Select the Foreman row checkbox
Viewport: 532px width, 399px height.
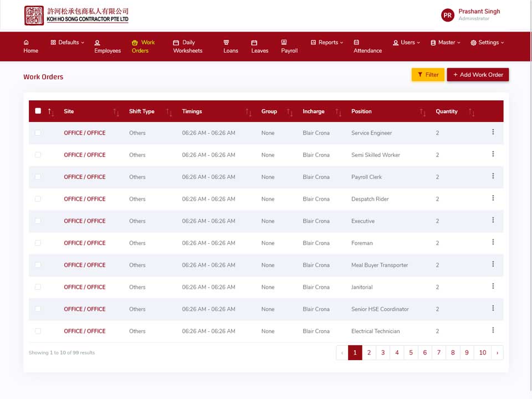tap(38, 243)
